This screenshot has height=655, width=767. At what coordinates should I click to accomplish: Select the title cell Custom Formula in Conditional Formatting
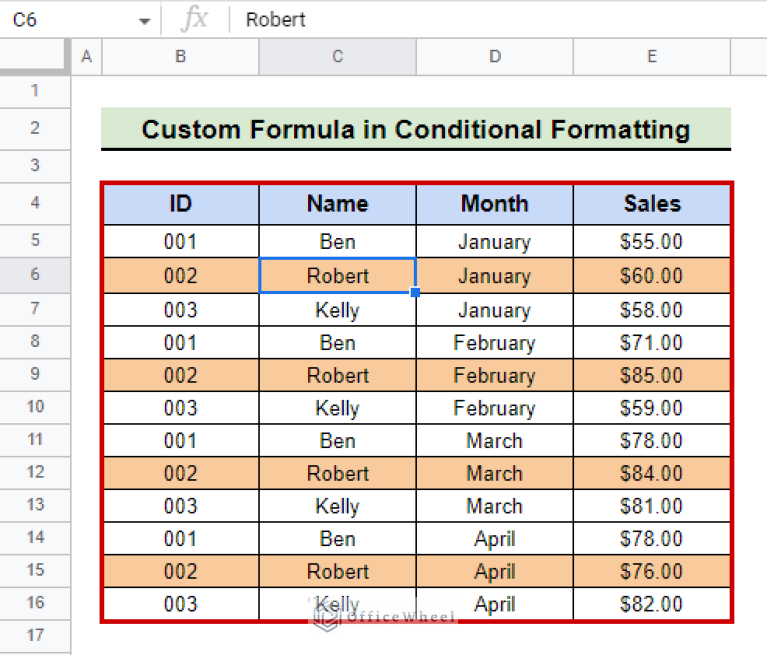click(415, 129)
